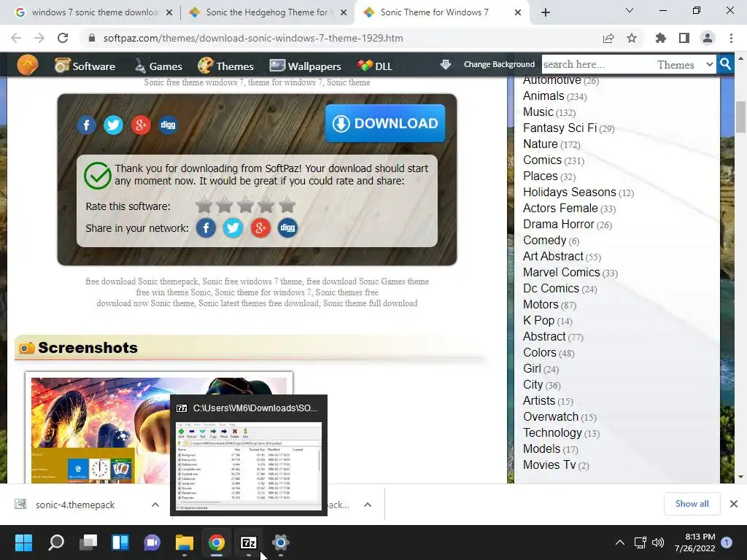Click Facebook icon in 'Share in your network' row
Screen dimensions: 747x560
(x=206, y=227)
